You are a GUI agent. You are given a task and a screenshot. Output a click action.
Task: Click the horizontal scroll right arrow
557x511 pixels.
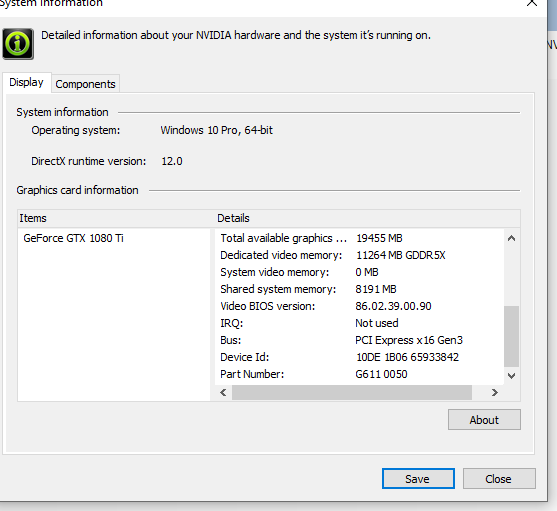pos(494,392)
